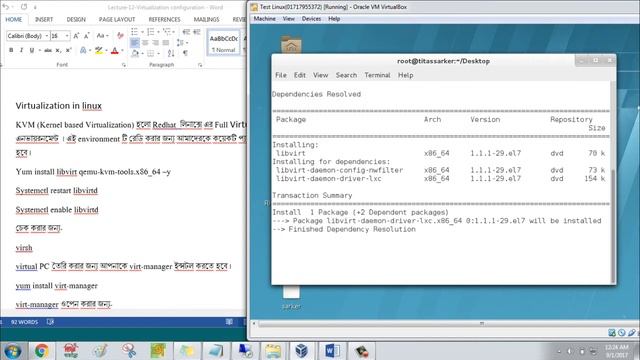Toggle Center alignment in Word
This screenshot has width=640, height=360.
(145, 43)
